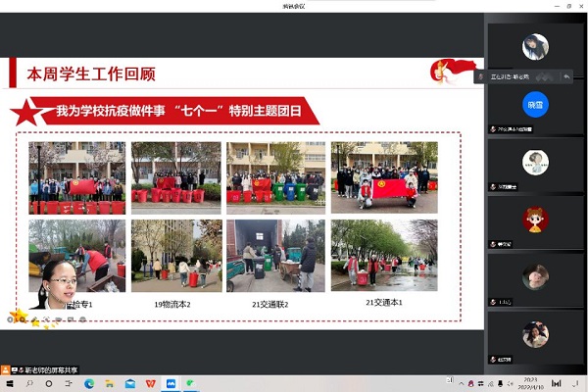The height and width of the screenshot is (392, 588).
Task: Switch to Tencent Meeting taskbar icon
Action: pyautogui.click(x=171, y=384)
